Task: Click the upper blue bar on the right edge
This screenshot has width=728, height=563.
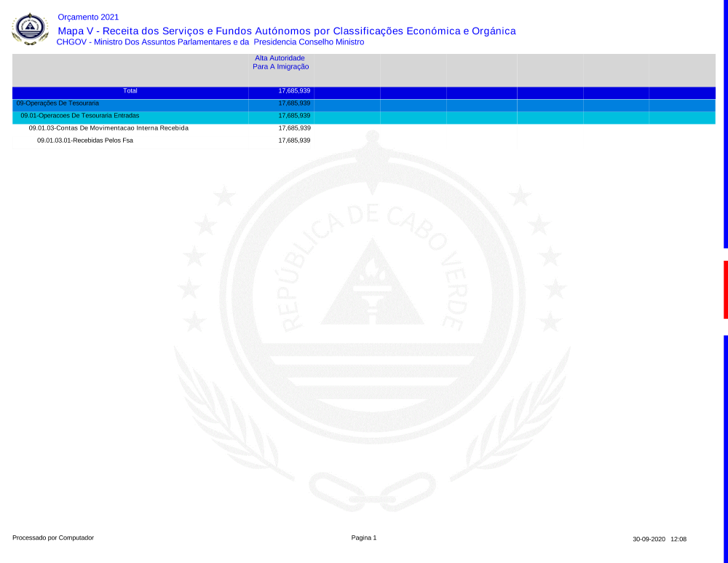Action: (725, 124)
